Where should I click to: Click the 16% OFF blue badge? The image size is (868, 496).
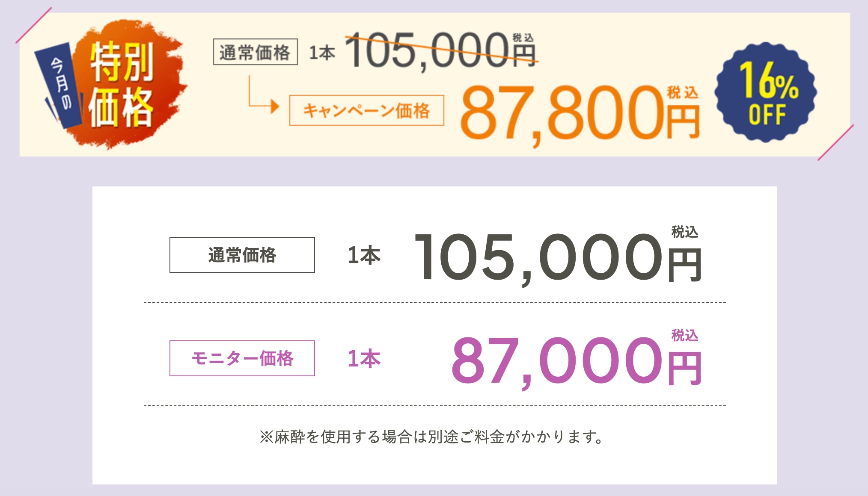pyautogui.click(x=766, y=92)
